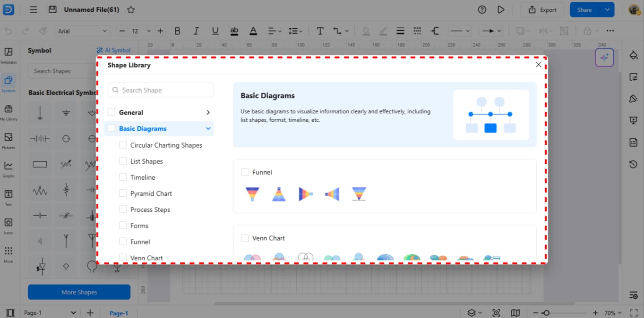Open the hamburger main menu
The image size is (644, 318).
[34, 9]
